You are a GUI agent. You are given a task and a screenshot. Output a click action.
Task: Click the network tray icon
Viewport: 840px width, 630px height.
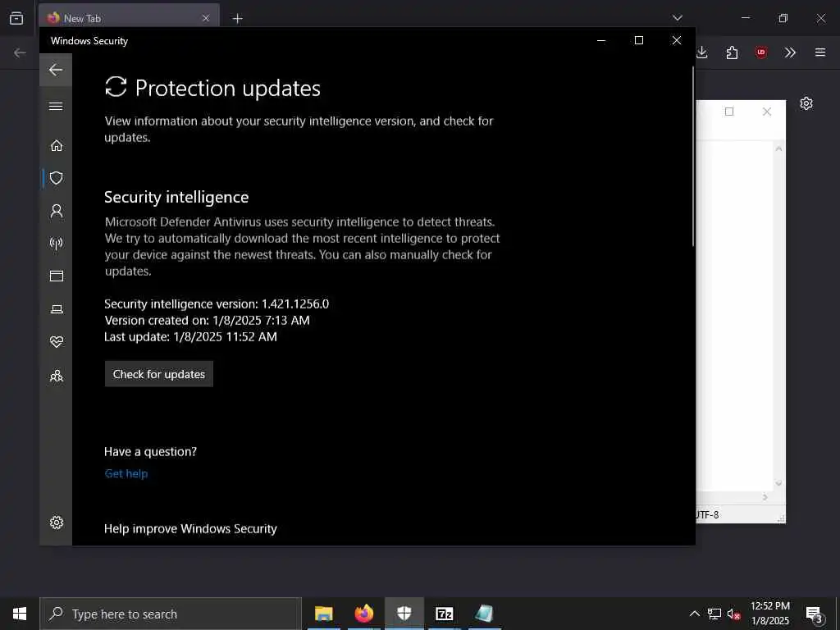(x=714, y=614)
